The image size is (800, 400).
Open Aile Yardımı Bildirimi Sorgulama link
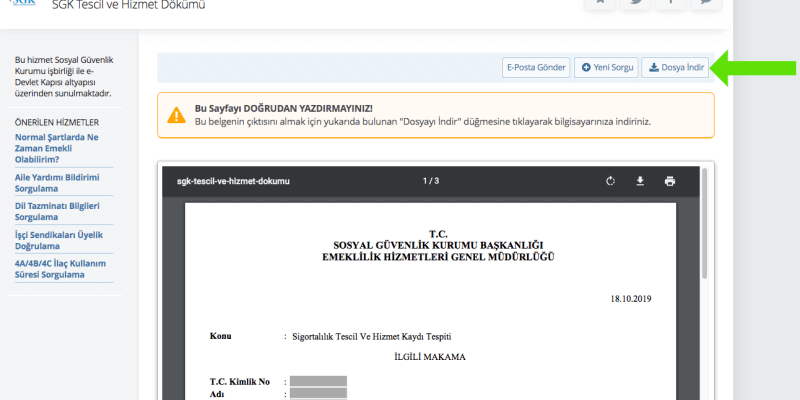tap(57, 183)
